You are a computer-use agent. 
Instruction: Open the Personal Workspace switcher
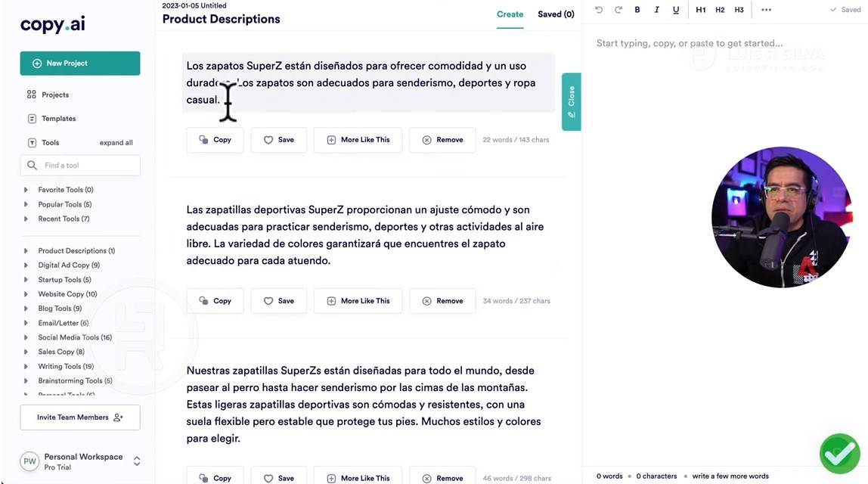point(137,461)
